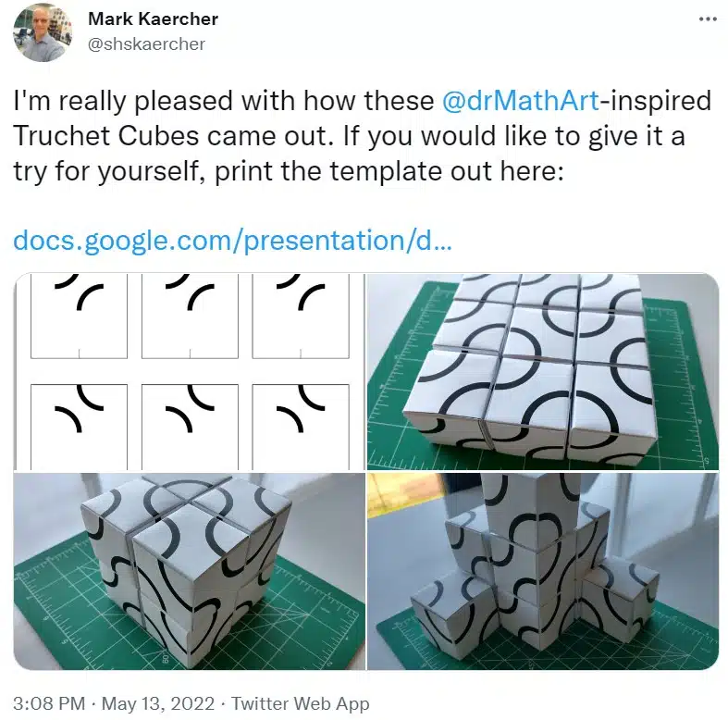Image resolution: width=728 pixels, height=720 pixels.
Task: Open the Truchet template printout image
Action: (x=190, y=372)
